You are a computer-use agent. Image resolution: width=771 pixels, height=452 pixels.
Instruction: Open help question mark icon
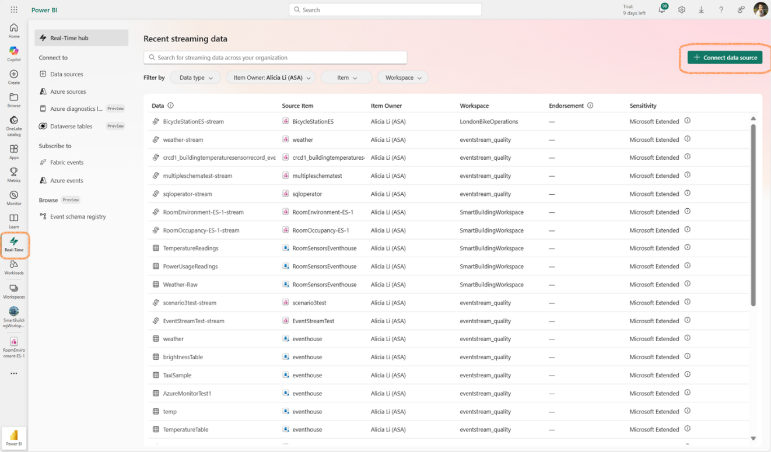pos(721,10)
